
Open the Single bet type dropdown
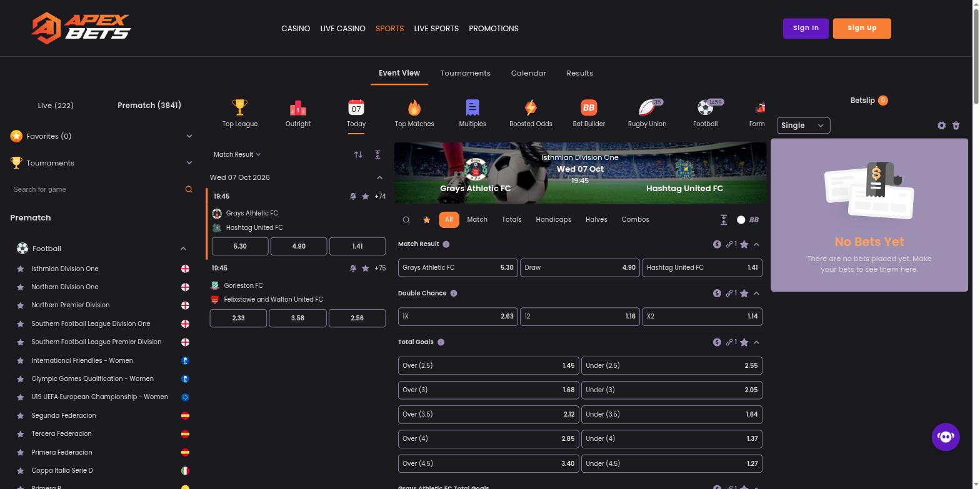point(803,126)
